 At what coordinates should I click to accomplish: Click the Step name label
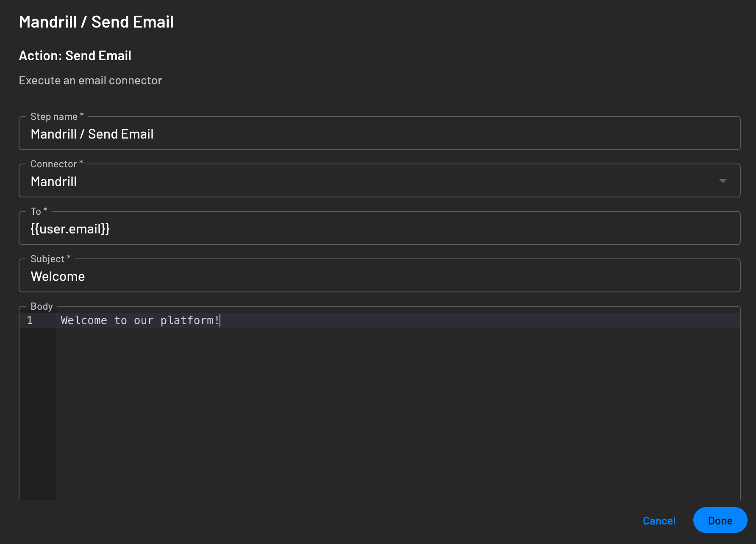click(56, 116)
